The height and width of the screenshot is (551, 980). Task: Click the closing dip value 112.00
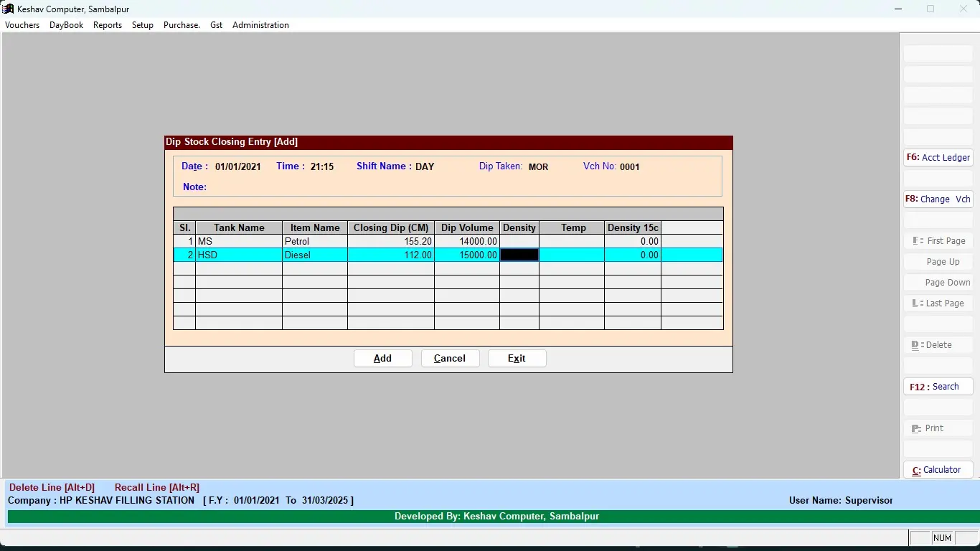[391, 255]
